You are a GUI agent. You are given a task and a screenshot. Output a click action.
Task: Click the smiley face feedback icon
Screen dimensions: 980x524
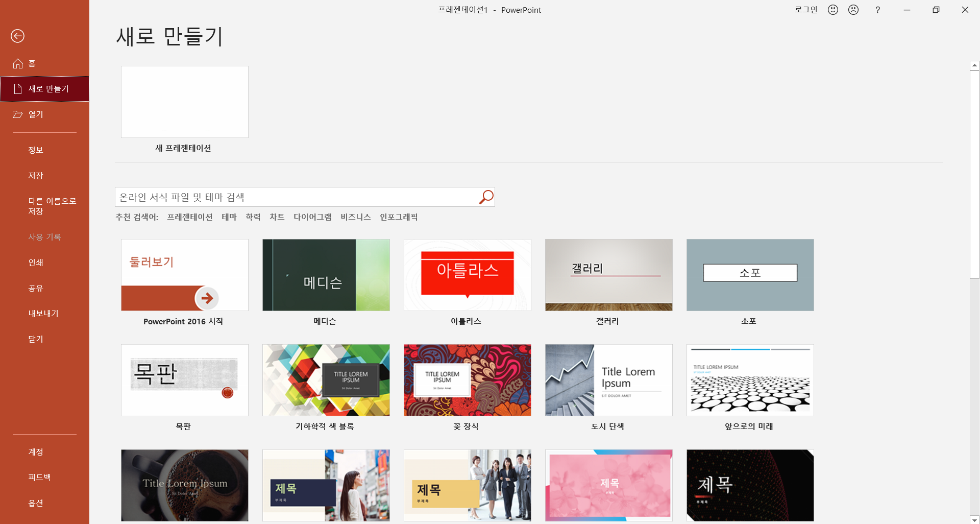tap(833, 10)
